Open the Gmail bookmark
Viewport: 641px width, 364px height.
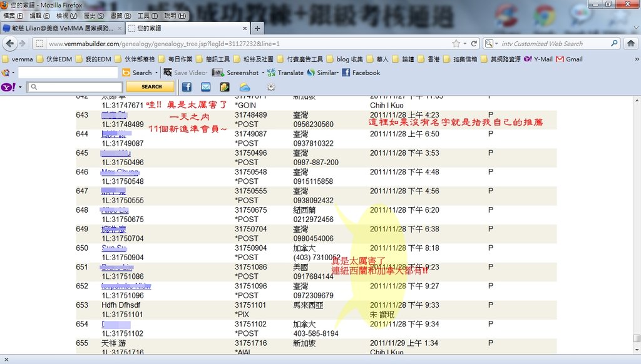tap(570, 59)
